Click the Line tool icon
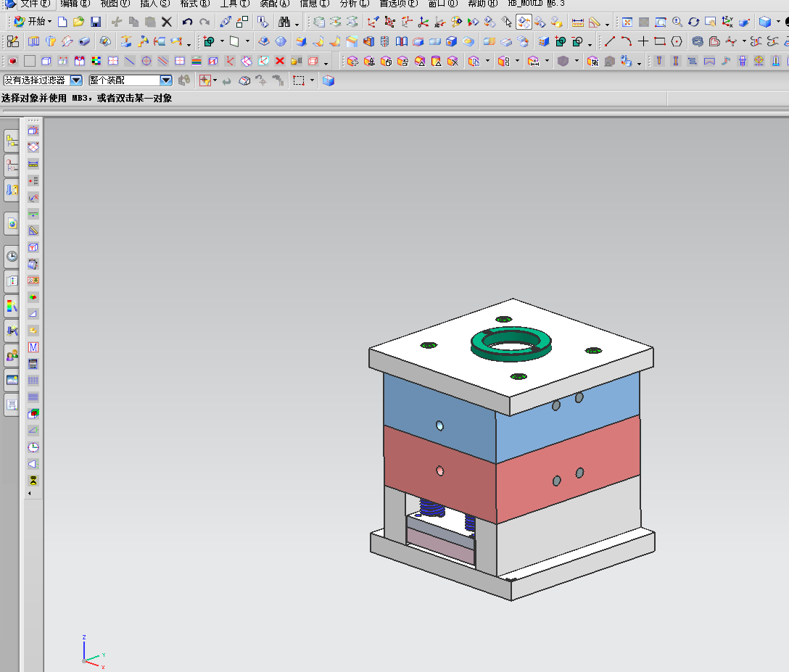The image size is (789, 672). 610,41
